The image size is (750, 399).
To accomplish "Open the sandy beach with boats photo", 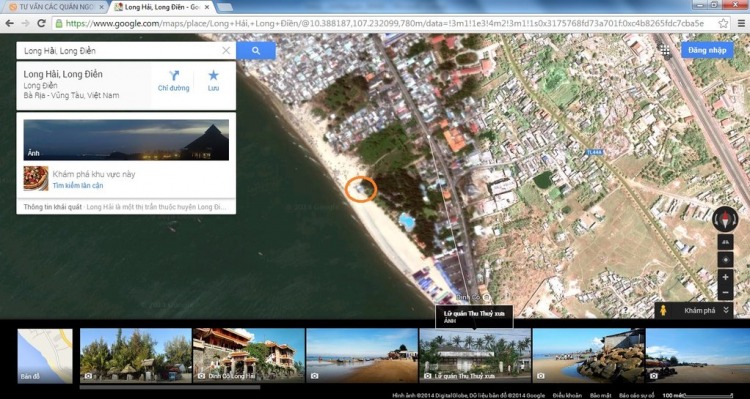I will pyautogui.click(x=362, y=355).
